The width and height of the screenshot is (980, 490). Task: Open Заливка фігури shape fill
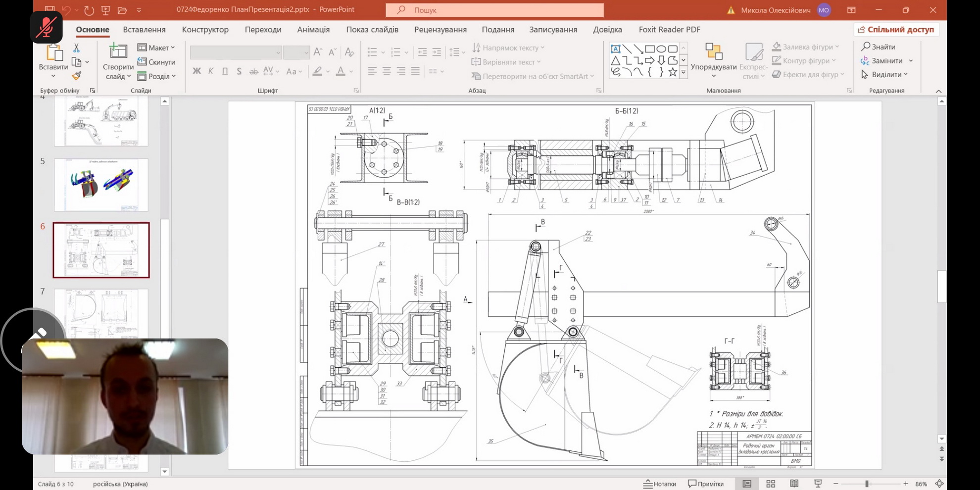point(806,47)
